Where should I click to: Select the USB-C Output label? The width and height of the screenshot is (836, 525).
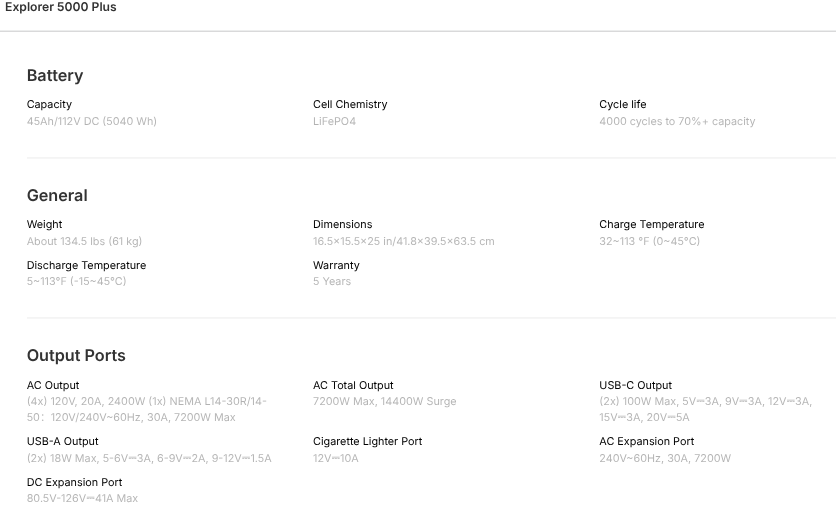635,385
